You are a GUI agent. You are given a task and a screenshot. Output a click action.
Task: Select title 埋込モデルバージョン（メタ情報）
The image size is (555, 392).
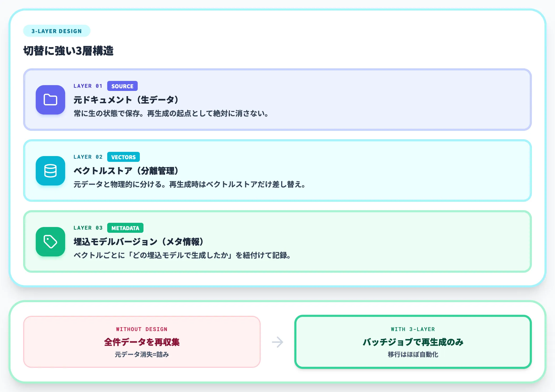pyautogui.click(x=139, y=242)
